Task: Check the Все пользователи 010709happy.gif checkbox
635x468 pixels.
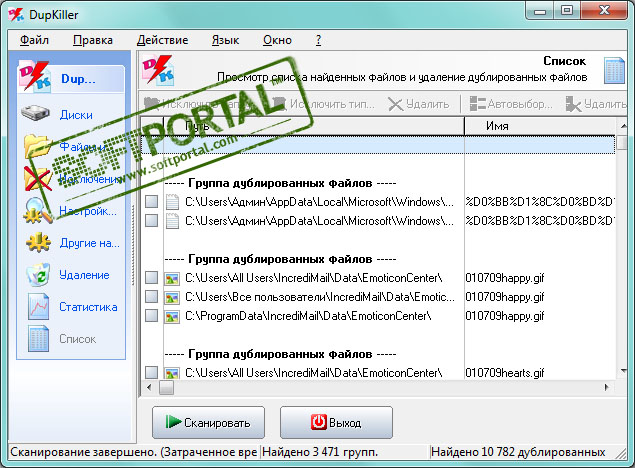Action: [x=151, y=297]
